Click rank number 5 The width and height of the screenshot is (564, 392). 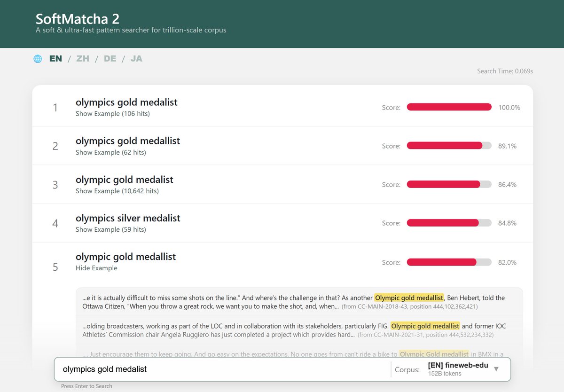pos(55,267)
